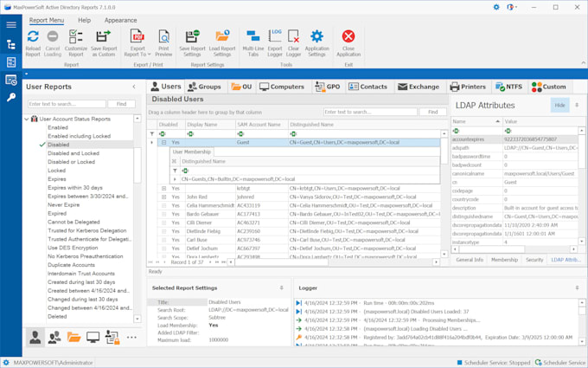Click Load Report Settings icon

pos(222,36)
